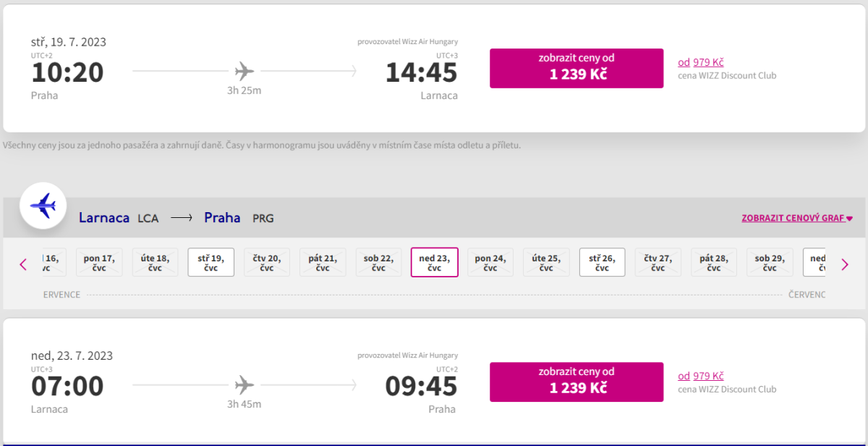The height and width of the screenshot is (446, 868).
Task: Select the stř 19, čvc date tab
Action: click(211, 262)
